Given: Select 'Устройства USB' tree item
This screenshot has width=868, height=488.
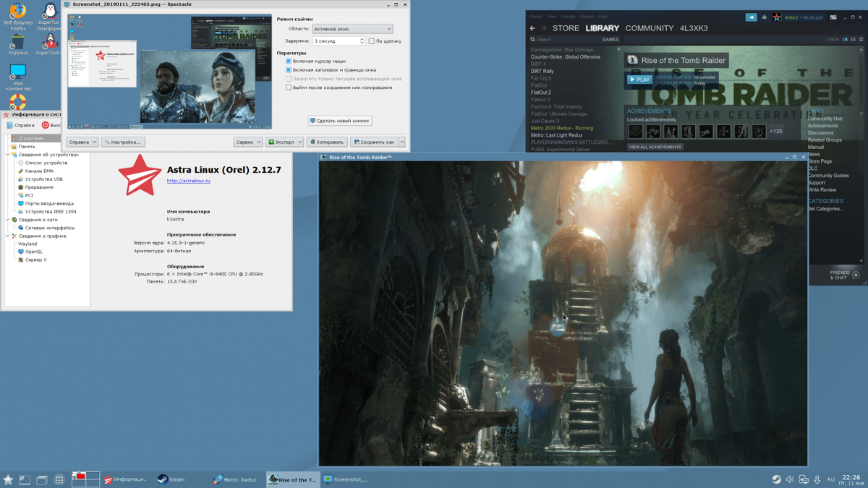Looking at the screenshot, I should tap(43, 179).
